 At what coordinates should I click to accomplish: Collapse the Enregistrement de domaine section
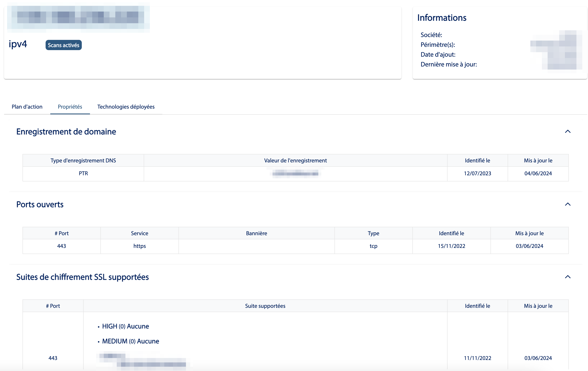[x=568, y=132]
